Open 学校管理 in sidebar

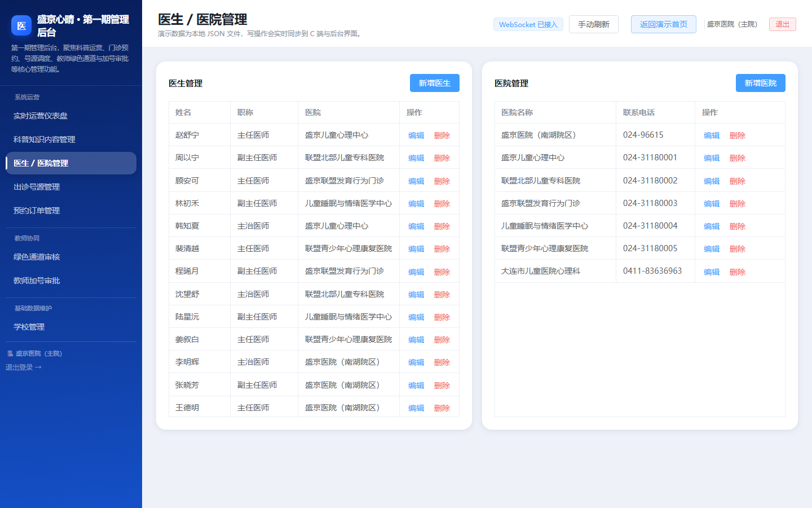coord(71,327)
